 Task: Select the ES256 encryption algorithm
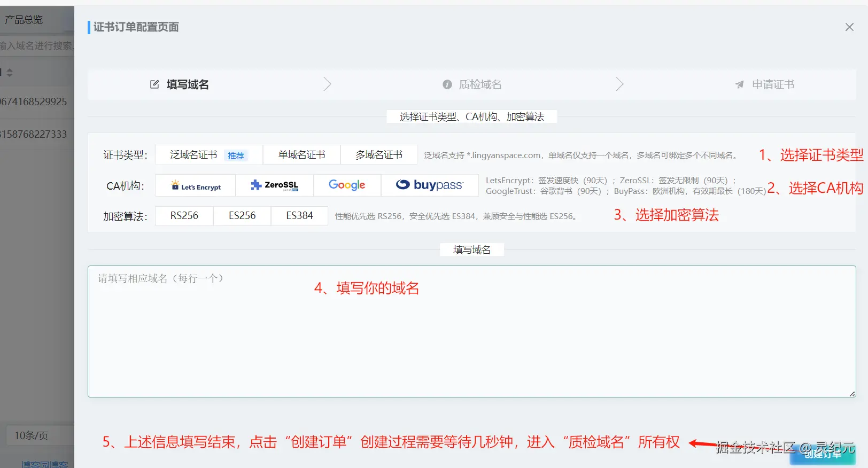click(242, 216)
